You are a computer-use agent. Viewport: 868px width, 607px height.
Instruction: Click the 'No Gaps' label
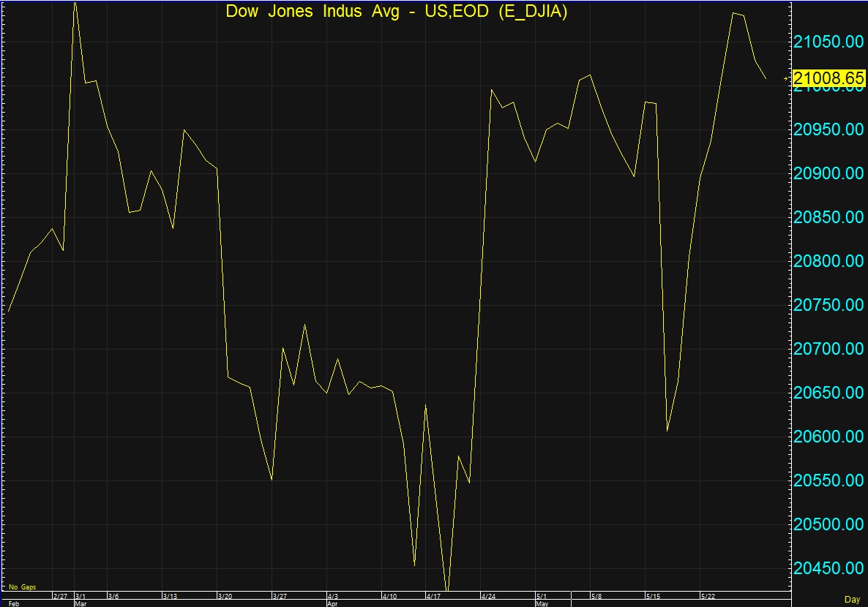click(22, 587)
